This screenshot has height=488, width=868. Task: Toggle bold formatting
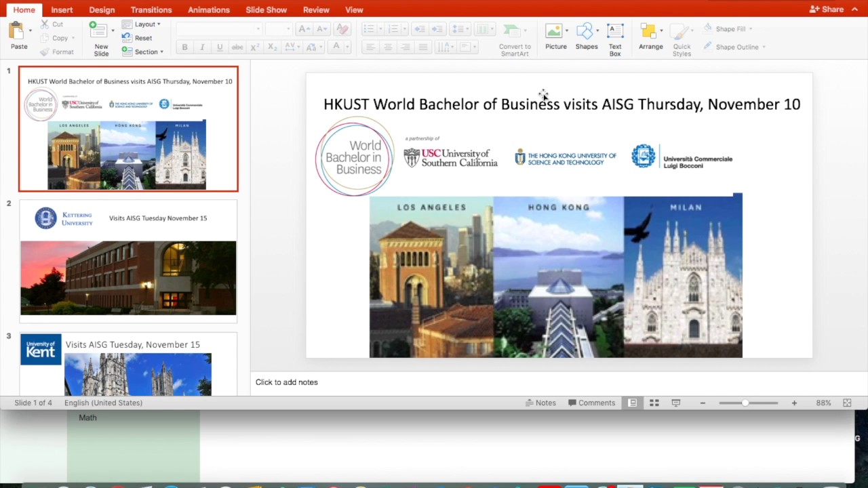pos(184,47)
